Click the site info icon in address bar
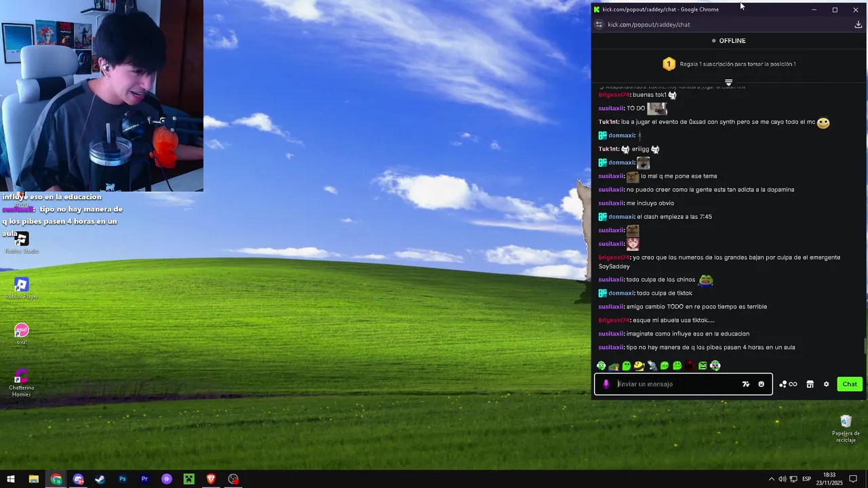The width and height of the screenshot is (868, 488). [598, 24]
